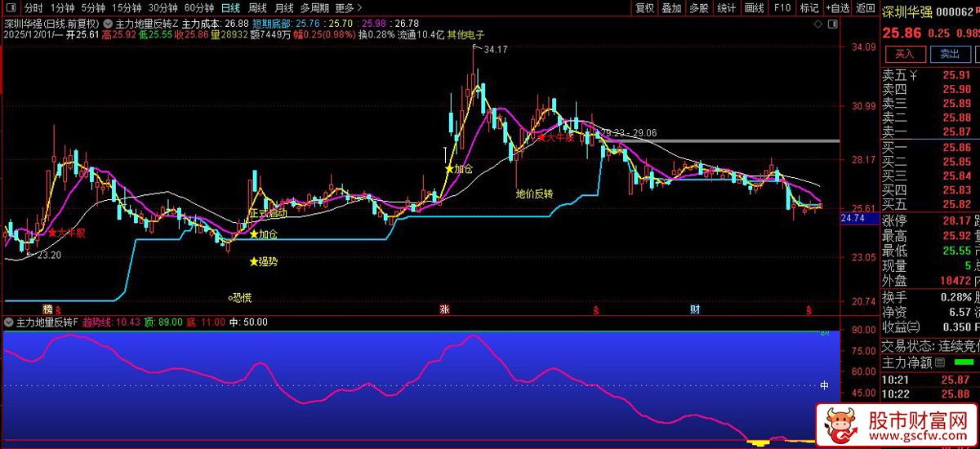Image resolution: width=980 pixels, height=449 pixels.
Task: Click the 卖出 sell button
Action: click(949, 54)
